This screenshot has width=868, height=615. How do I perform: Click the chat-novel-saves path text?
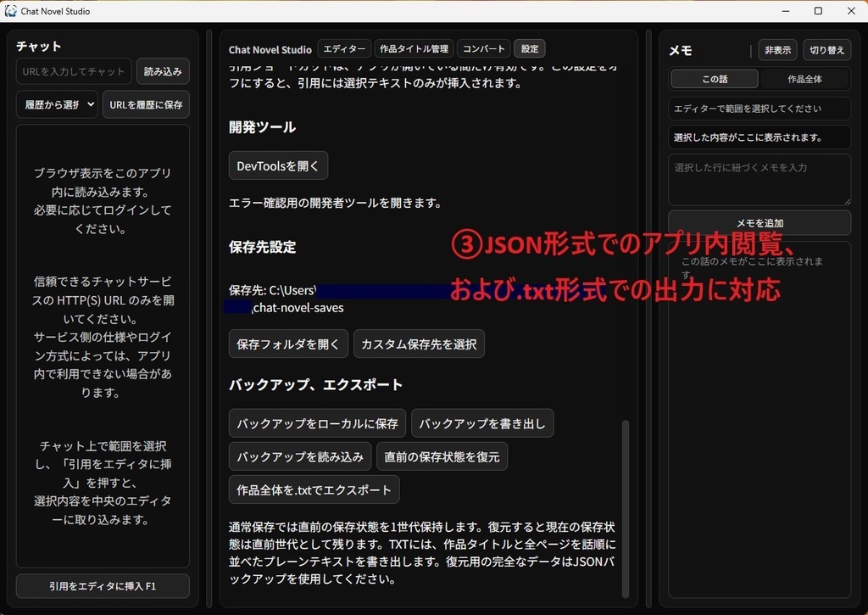298,307
